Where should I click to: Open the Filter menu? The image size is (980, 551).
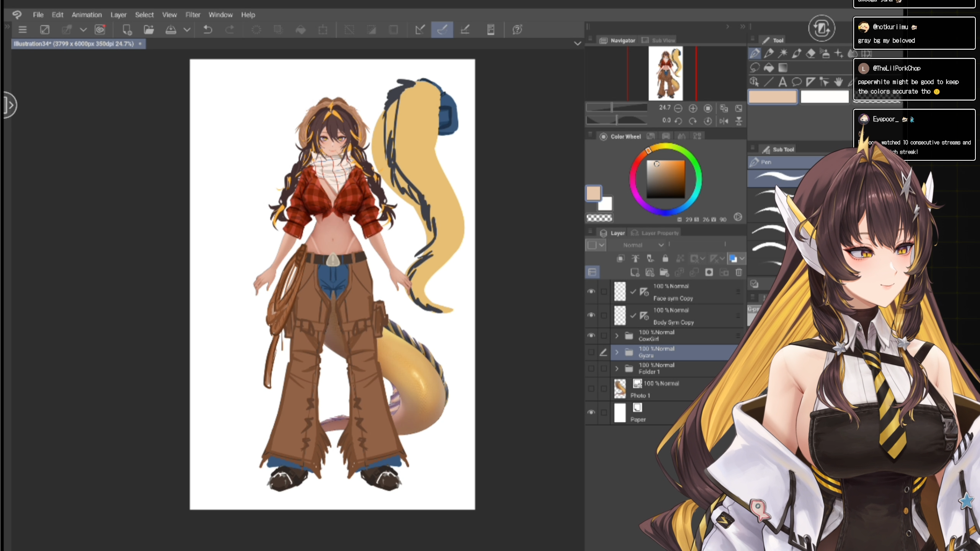coord(193,15)
